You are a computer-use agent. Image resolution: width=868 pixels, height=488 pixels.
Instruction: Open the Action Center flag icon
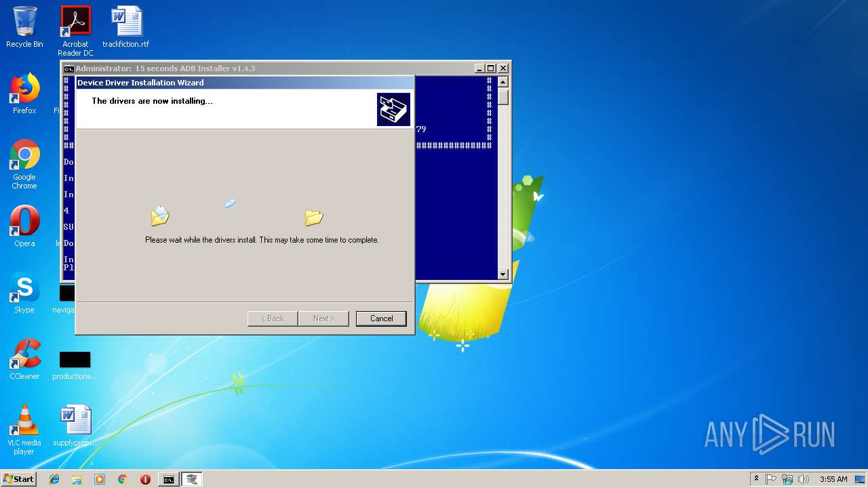771,479
